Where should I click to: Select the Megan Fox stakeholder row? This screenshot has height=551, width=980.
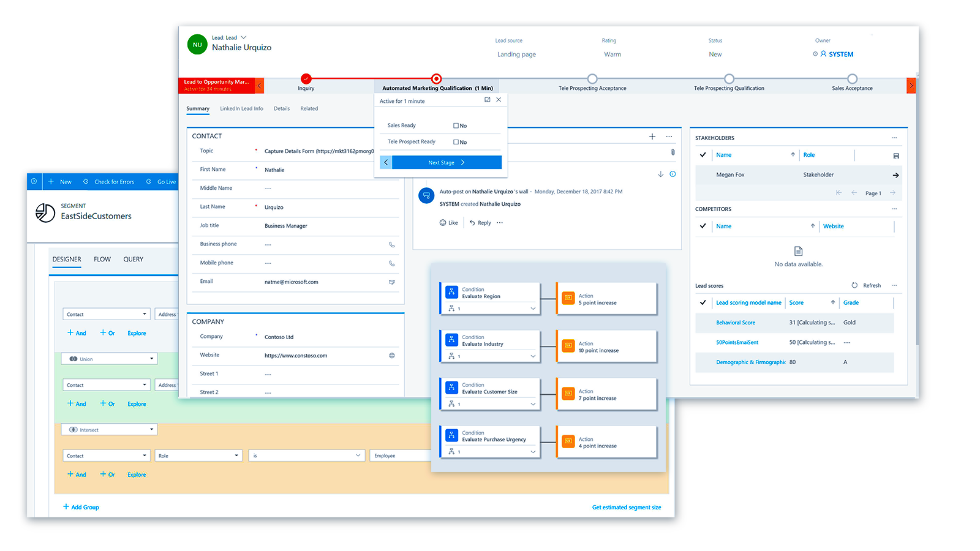click(x=731, y=174)
